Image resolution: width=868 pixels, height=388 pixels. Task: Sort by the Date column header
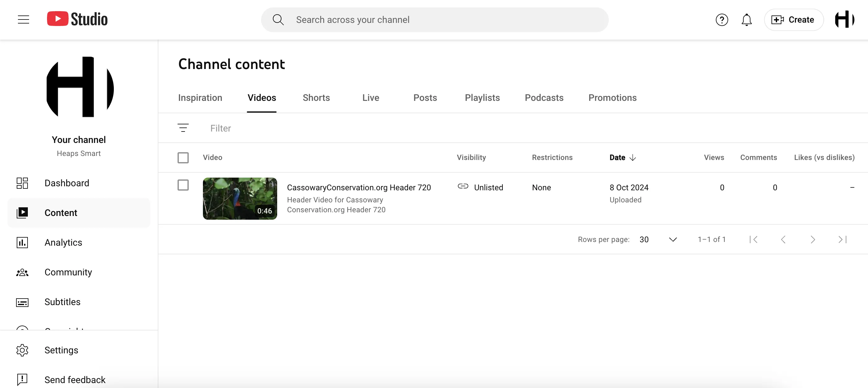coord(617,157)
